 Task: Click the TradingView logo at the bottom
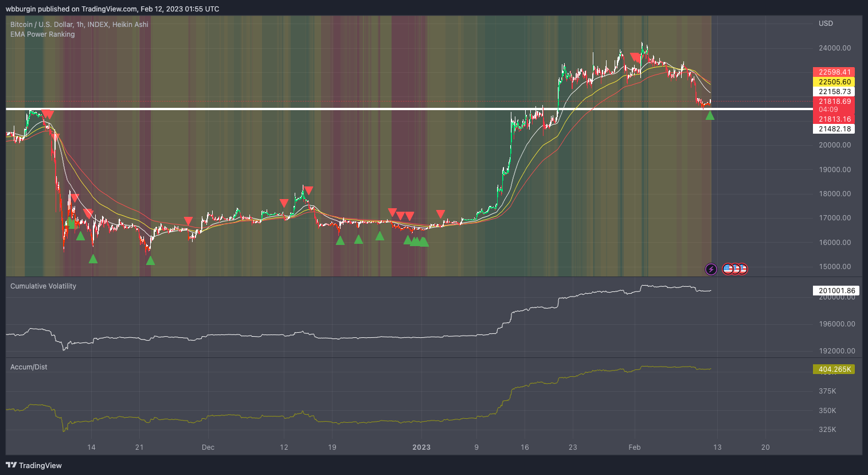34,465
